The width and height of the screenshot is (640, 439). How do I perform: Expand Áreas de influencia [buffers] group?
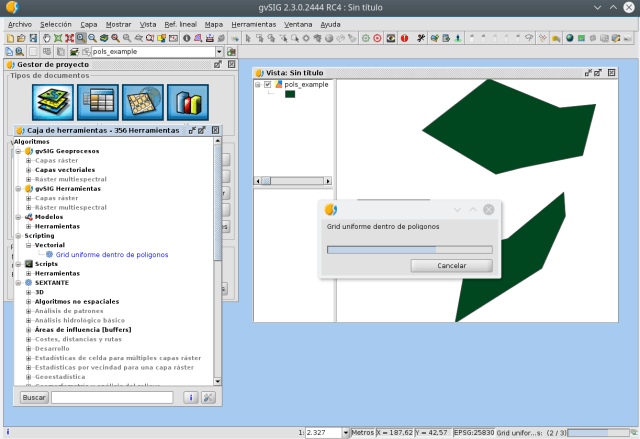pos(29,329)
